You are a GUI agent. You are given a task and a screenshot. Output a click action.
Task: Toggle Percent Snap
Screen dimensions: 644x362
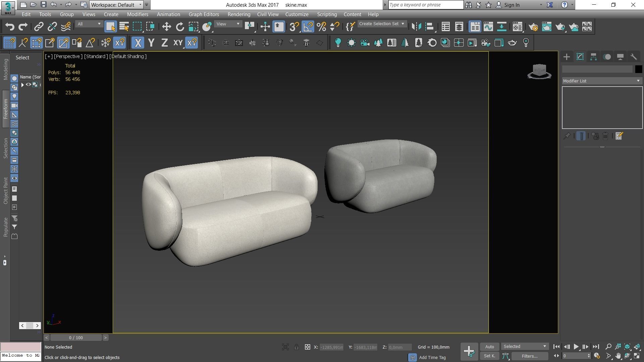[x=321, y=26]
